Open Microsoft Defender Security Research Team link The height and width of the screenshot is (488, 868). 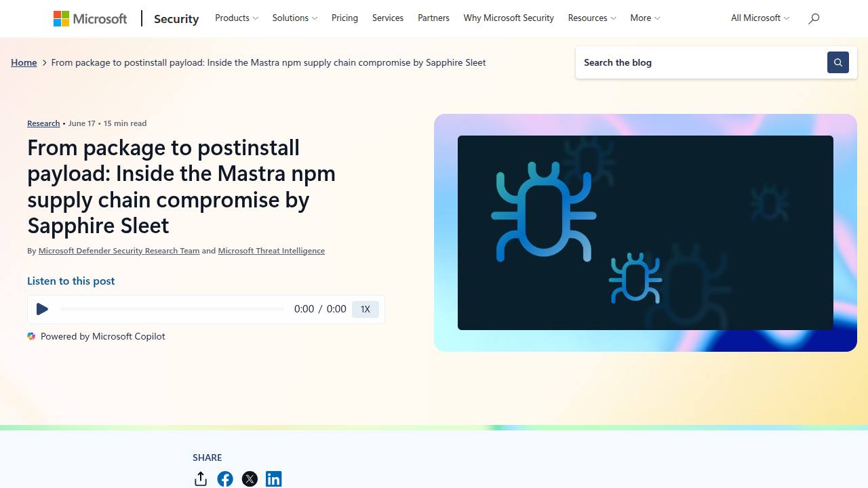pyautogui.click(x=119, y=251)
